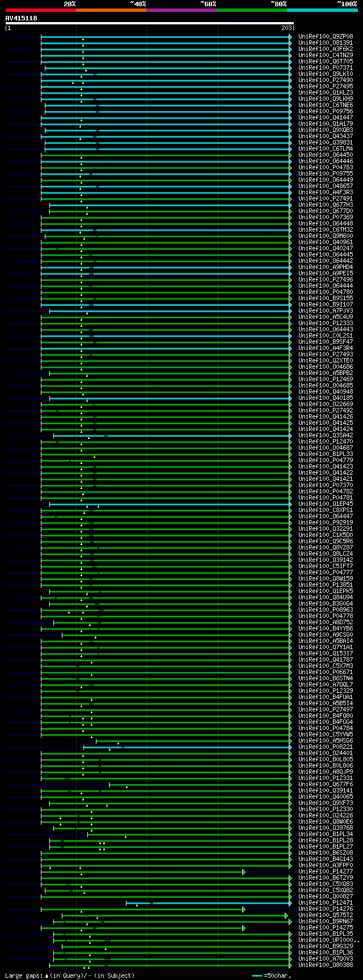Click label UniRef100_Q1EP45

pyautogui.click(x=326, y=504)
